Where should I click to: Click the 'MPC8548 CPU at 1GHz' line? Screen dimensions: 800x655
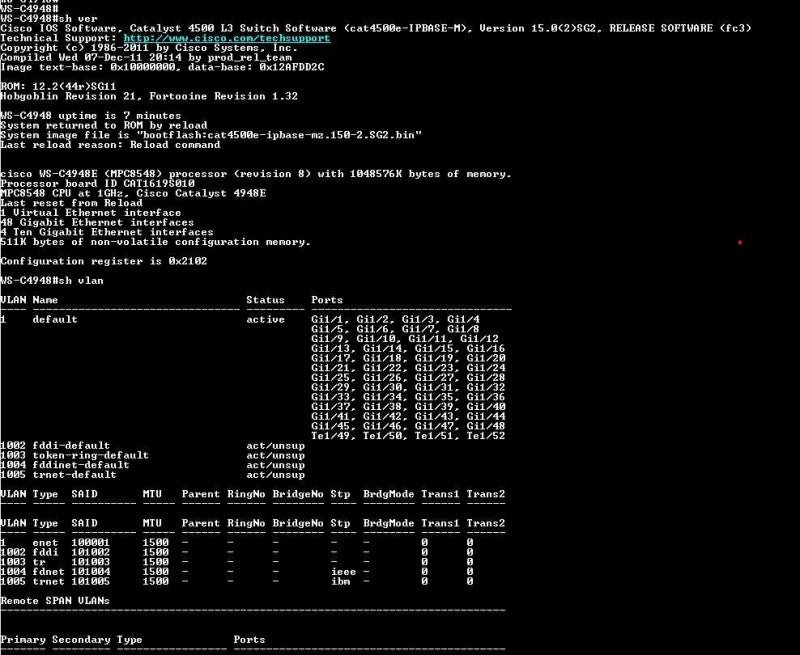coord(133,193)
